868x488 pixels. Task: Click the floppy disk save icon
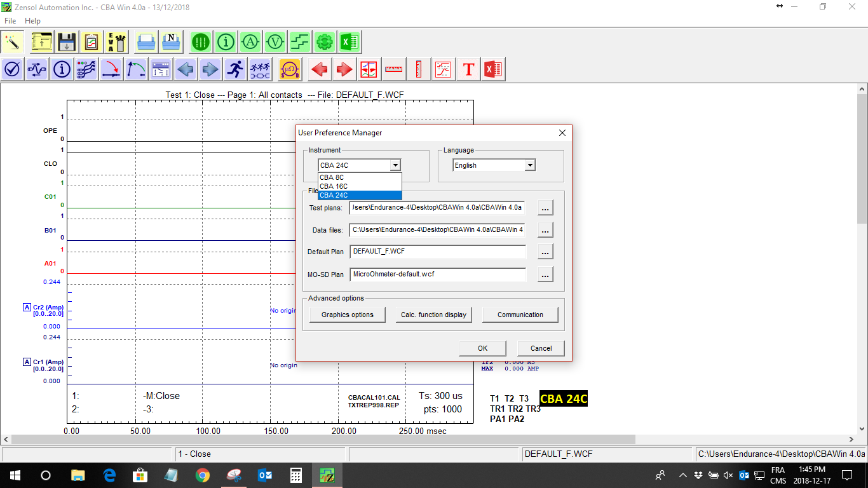[x=67, y=43]
